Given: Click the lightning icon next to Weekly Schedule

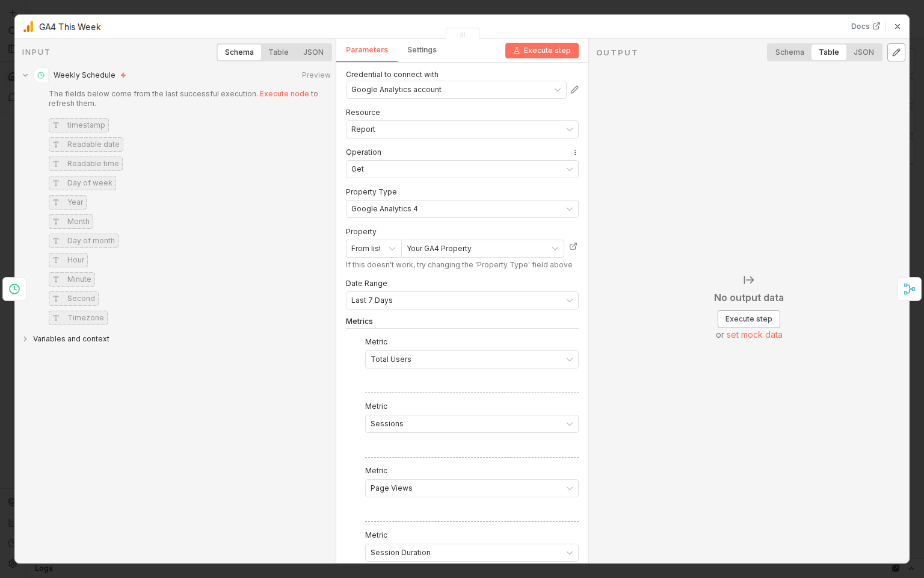Looking at the screenshot, I should [x=123, y=75].
